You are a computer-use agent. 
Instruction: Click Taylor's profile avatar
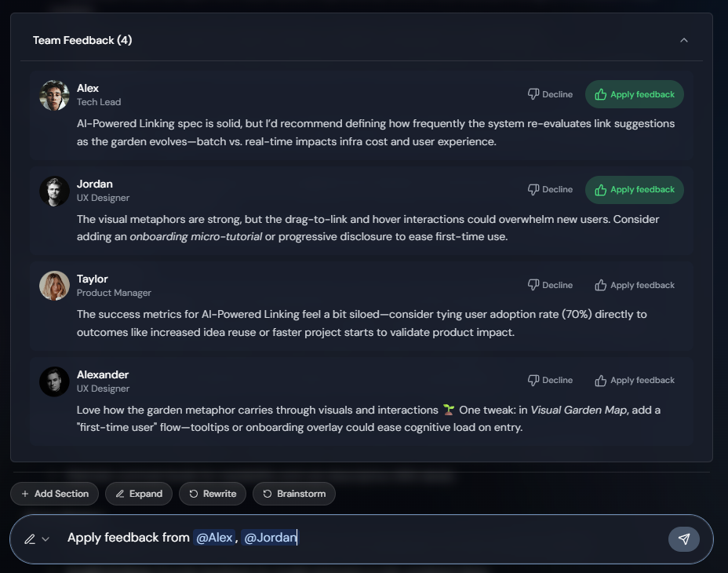pos(55,286)
